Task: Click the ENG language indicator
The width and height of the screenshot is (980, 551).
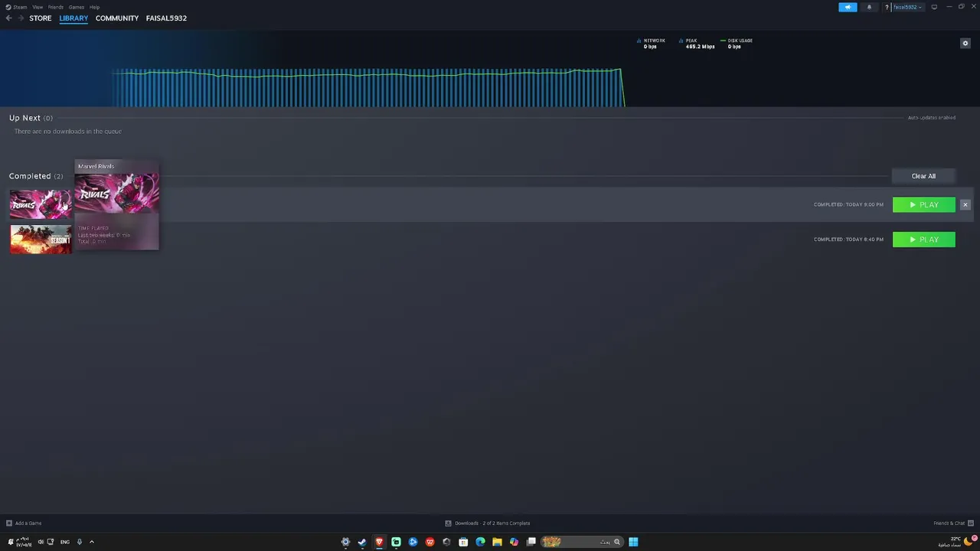Action: 65,542
